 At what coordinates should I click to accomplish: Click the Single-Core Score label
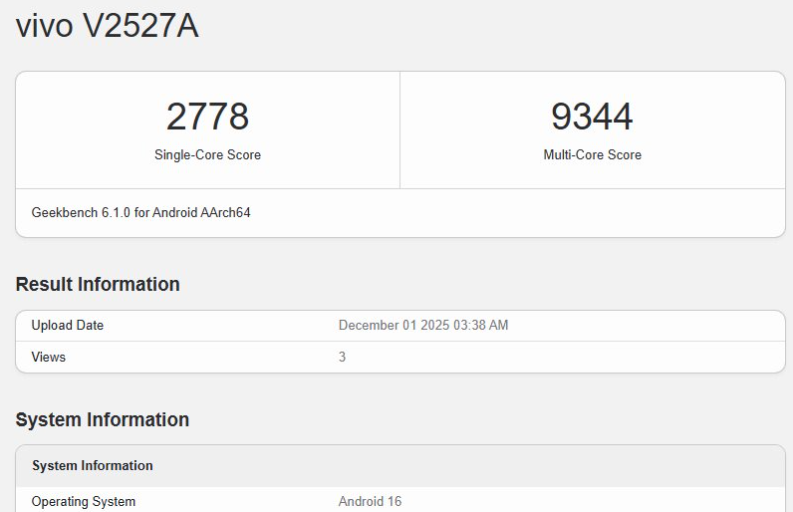click(x=207, y=155)
